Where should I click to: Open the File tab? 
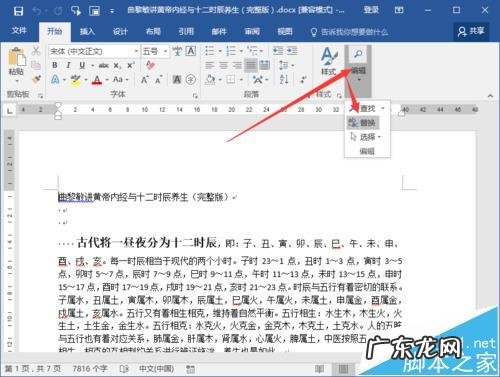tap(19, 31)
